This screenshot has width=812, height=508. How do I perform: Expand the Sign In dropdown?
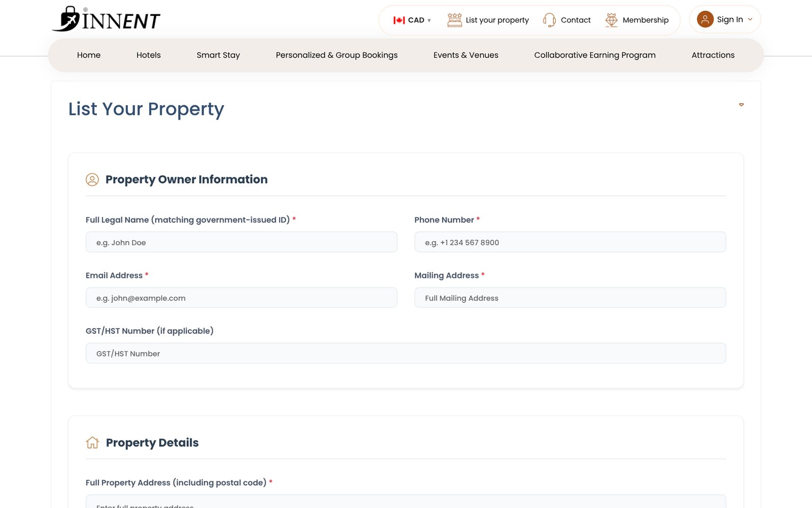[725, 19]
